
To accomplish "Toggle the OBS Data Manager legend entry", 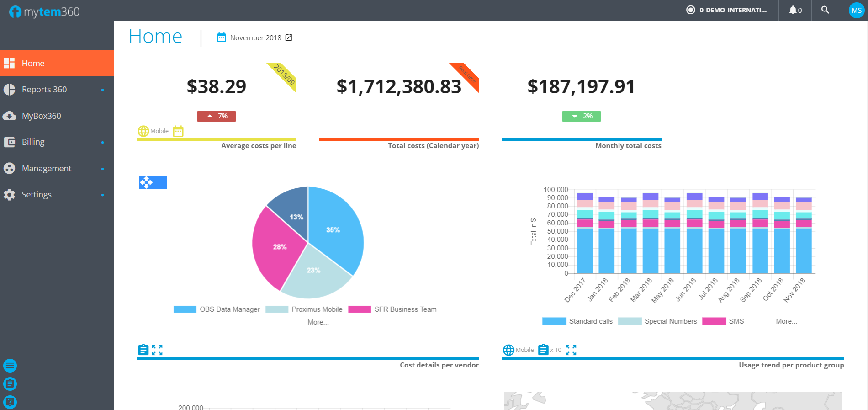I will coord(217,309).
